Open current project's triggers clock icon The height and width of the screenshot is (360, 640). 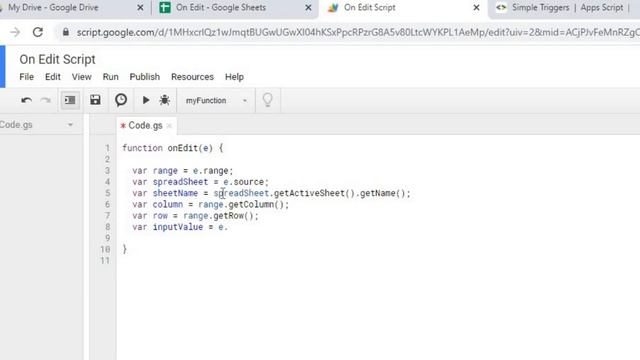tap(121, 100)
